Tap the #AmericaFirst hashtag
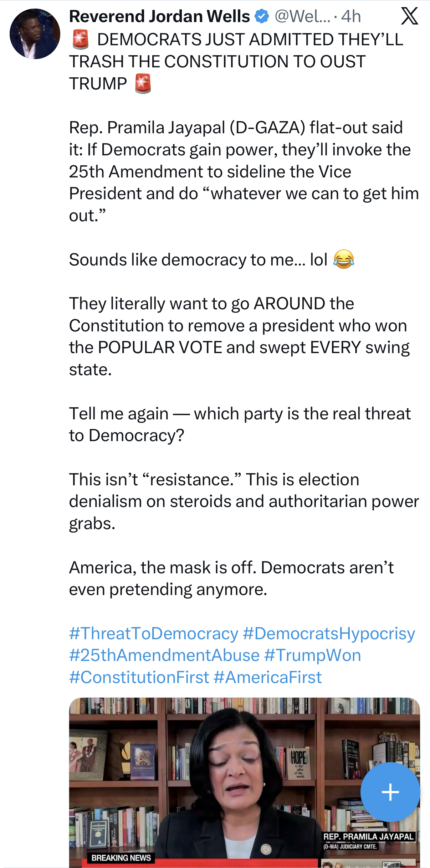Image resolution: width=430 pixels, height=868 pixels. 268,677
